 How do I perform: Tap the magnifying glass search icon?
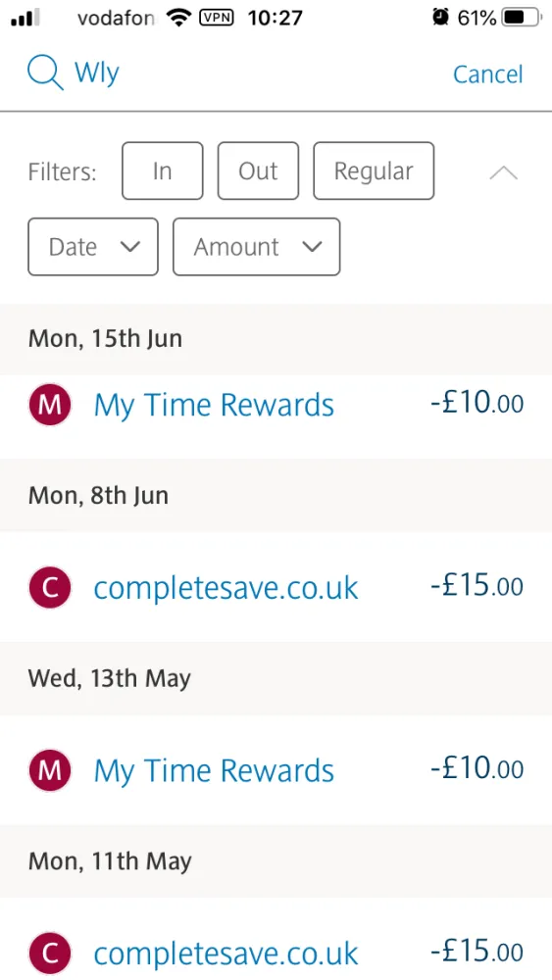[45, 73]
